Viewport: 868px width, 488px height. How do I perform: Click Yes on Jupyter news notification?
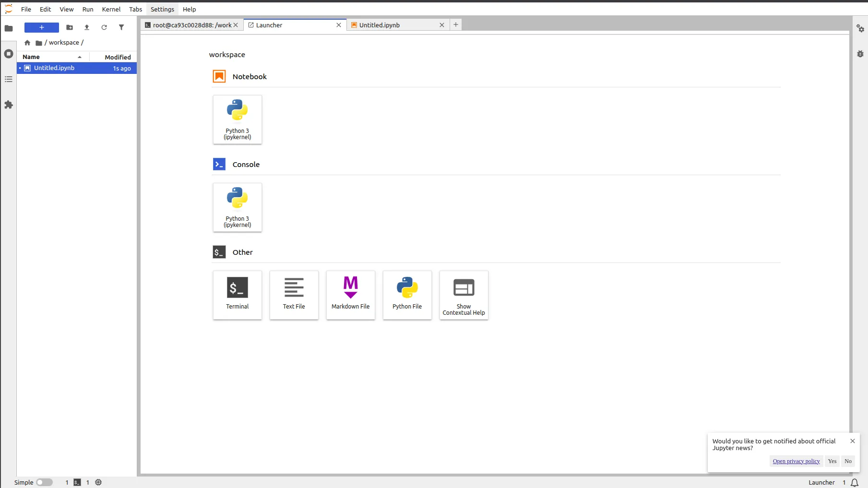(x=832, y=461)
